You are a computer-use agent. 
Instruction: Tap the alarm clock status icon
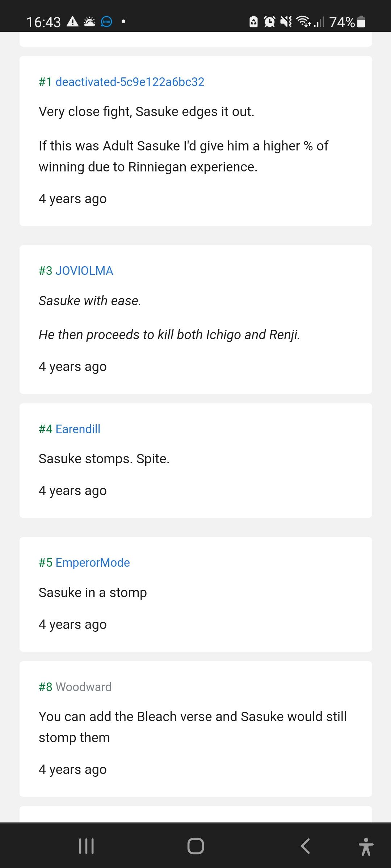[x=269, y=22]
